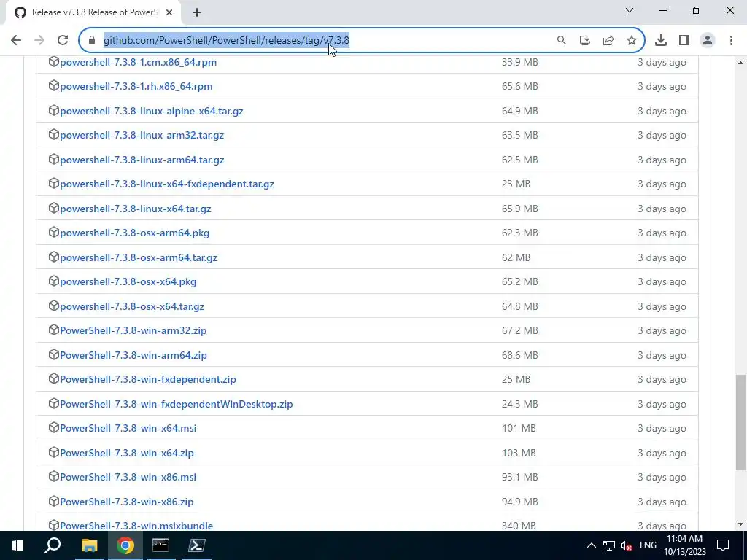Download powershell-7.3.8-1.rh.x86_64.rpm
Viewport: 747px width, 560px height.
pyautogui.click(x=136, y=86)
